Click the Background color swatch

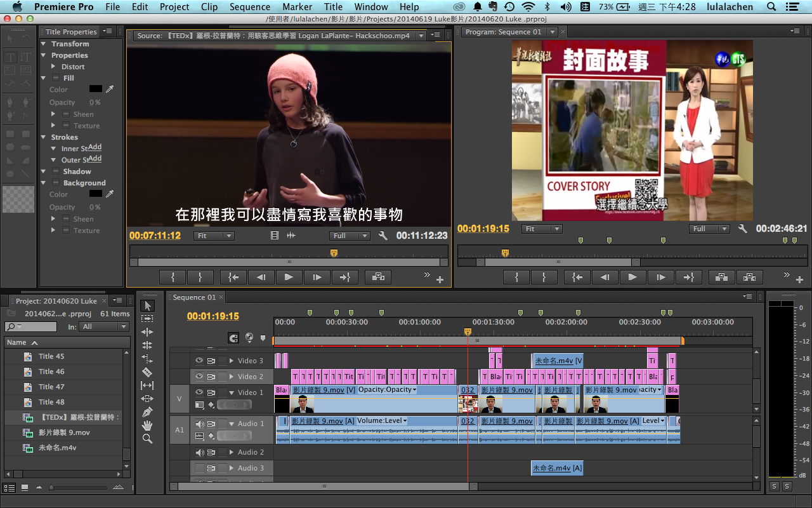(x=96, y=194)
